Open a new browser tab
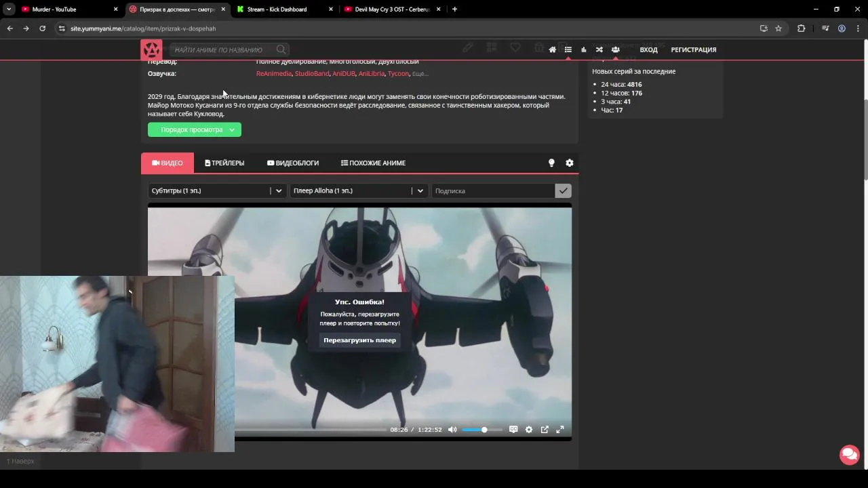This screenshot has height=488, width=868. point(454,9)
